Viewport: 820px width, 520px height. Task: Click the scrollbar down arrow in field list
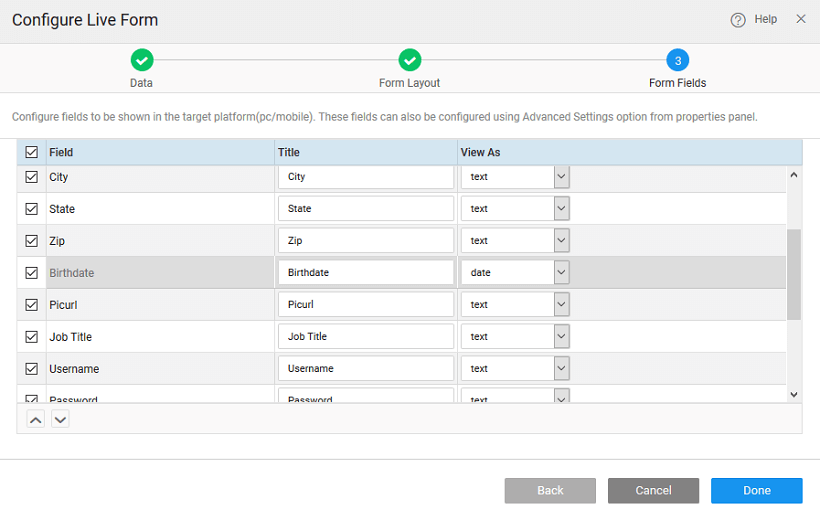click(794, 394)
